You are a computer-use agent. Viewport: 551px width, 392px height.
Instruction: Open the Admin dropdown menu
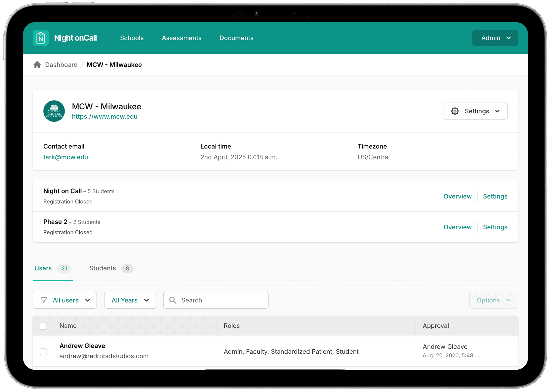coord(495,38)
